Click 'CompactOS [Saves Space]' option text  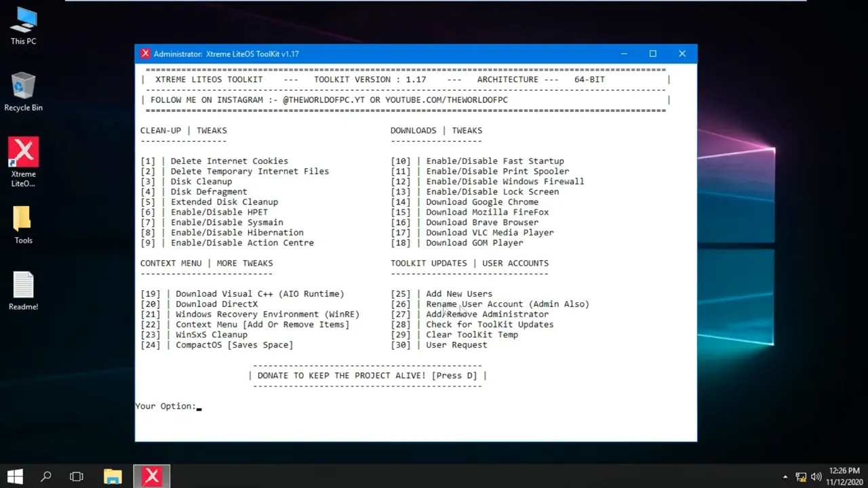point(235,345)
